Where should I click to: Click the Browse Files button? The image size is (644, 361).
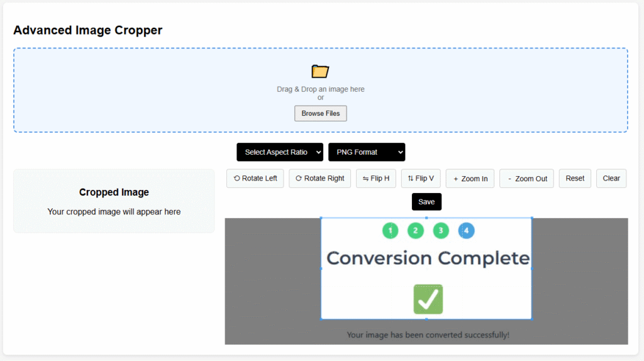click(320, 113)
